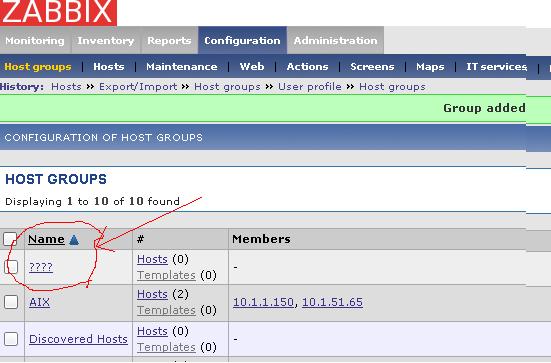
Task: Go to User profile in History breadcrumb
Action: (310, 87)
